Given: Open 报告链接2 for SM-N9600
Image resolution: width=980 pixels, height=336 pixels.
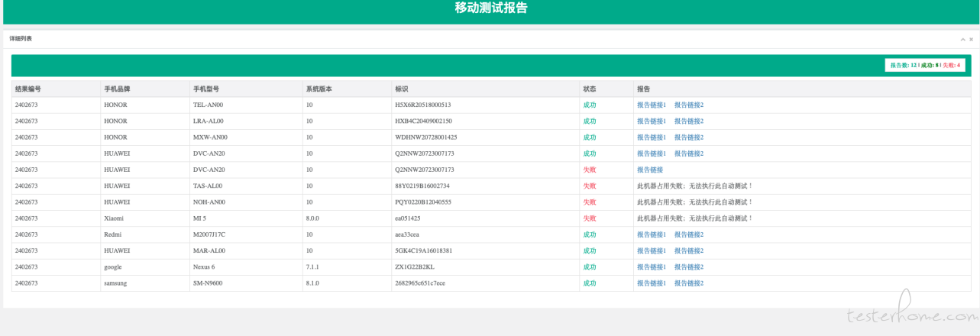Looking at the screenshot, I should [x=689, y=283].
